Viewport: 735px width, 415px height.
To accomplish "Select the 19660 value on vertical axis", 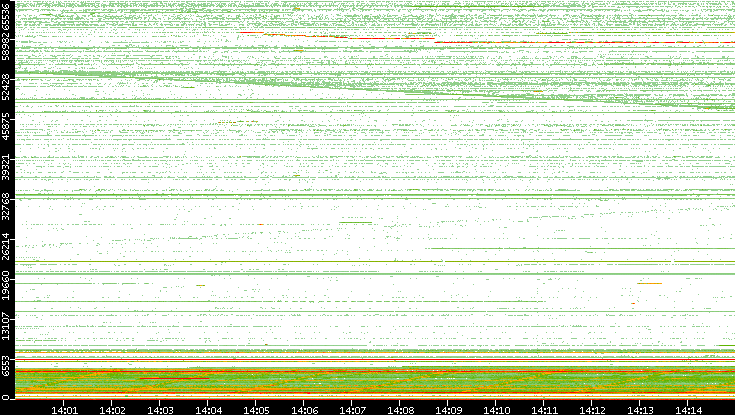I will 6,286.
